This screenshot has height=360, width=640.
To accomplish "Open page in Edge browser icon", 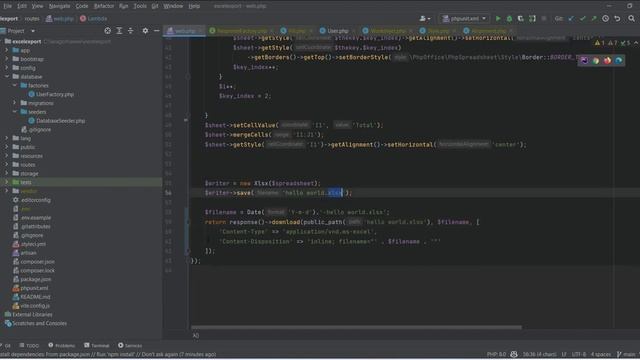I will point(619,60).
